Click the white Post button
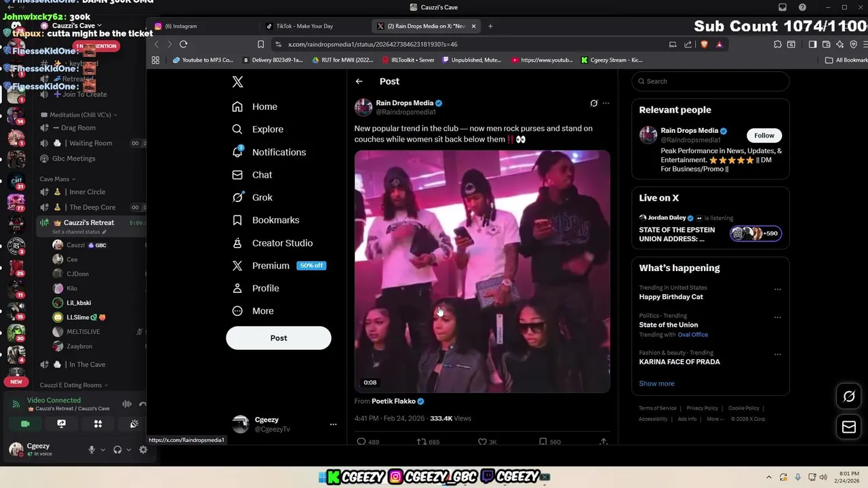The image size is (868, 488). tap(279, 338)
